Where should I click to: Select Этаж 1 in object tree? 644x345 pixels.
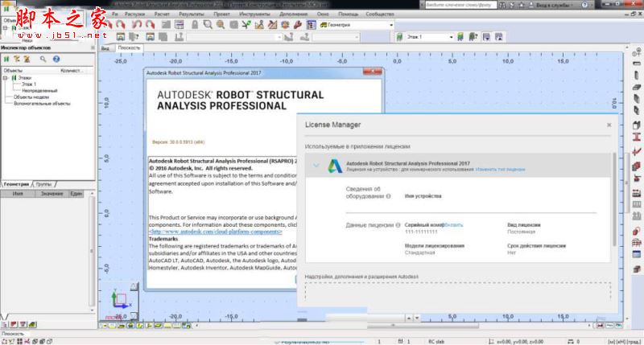[x=29, y=84]
